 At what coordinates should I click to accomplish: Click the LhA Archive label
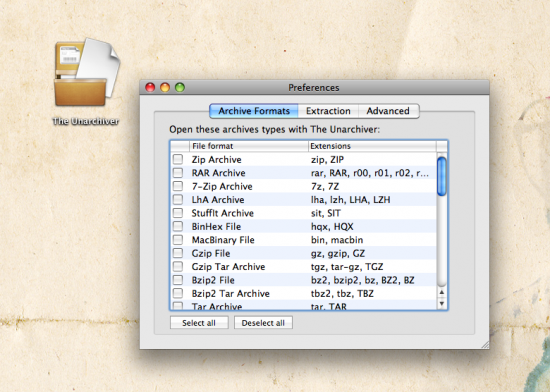(218, 200)
